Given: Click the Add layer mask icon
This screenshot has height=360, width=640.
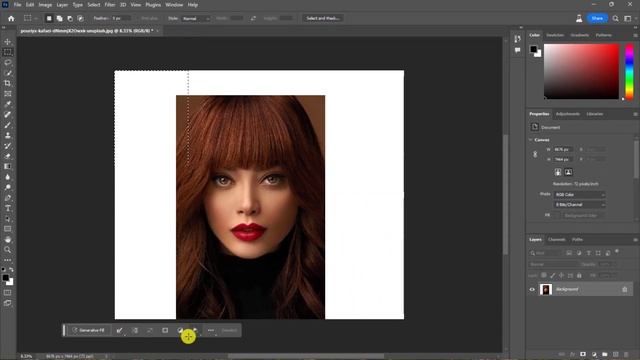Looking at the screenshot, I should [583, 354].
